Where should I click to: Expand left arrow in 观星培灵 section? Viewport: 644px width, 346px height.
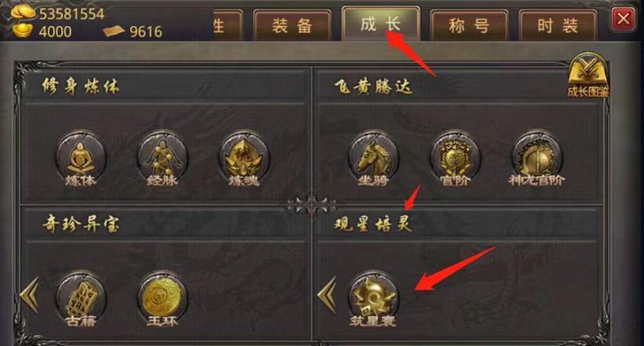point(327,295)
